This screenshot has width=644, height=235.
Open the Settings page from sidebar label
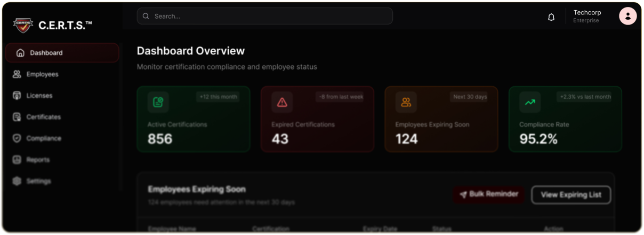39,181
